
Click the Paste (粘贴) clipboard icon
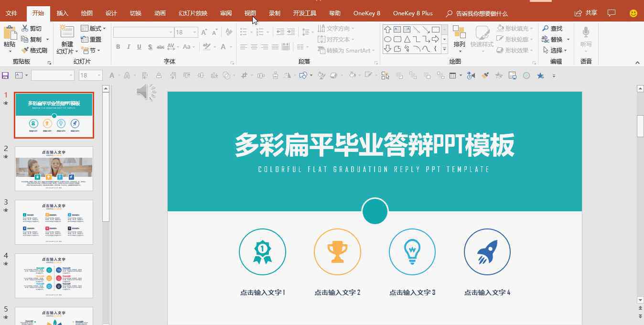tap(10, 32)
